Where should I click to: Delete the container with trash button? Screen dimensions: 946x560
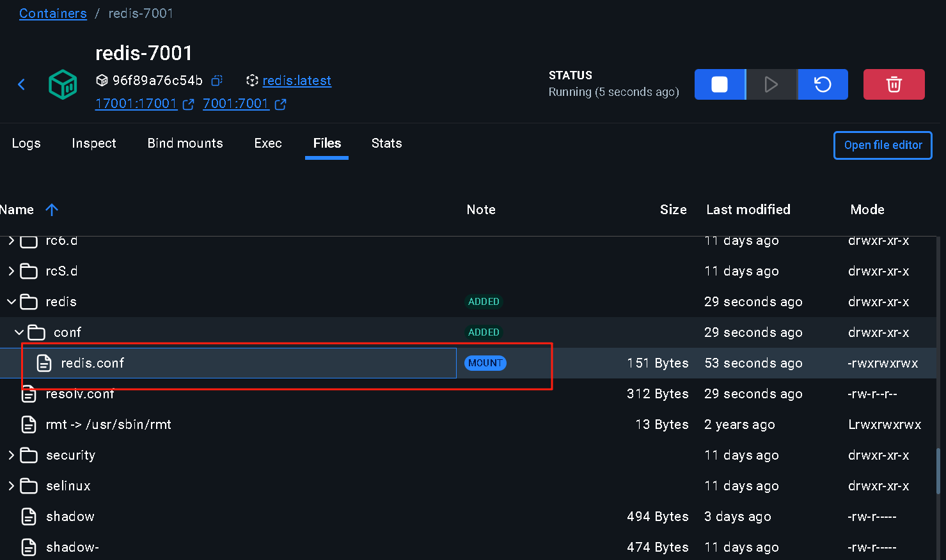(894, 84)
